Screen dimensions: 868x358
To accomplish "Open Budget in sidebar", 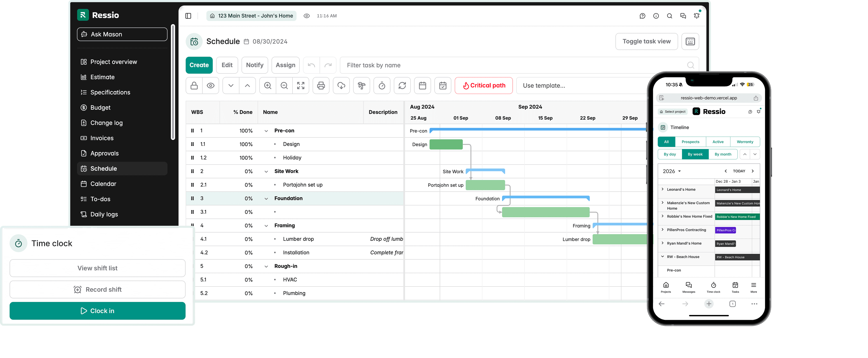I will click(122, 108).
